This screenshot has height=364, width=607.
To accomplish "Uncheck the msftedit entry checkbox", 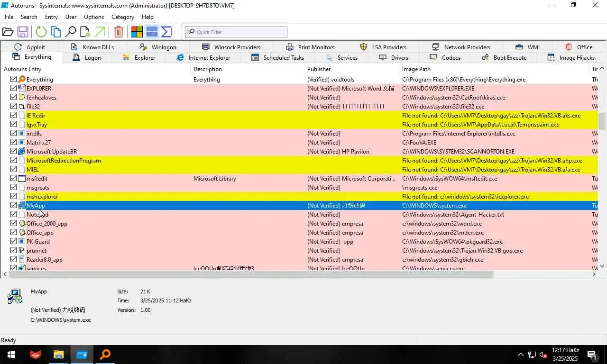I will [13, 179].
